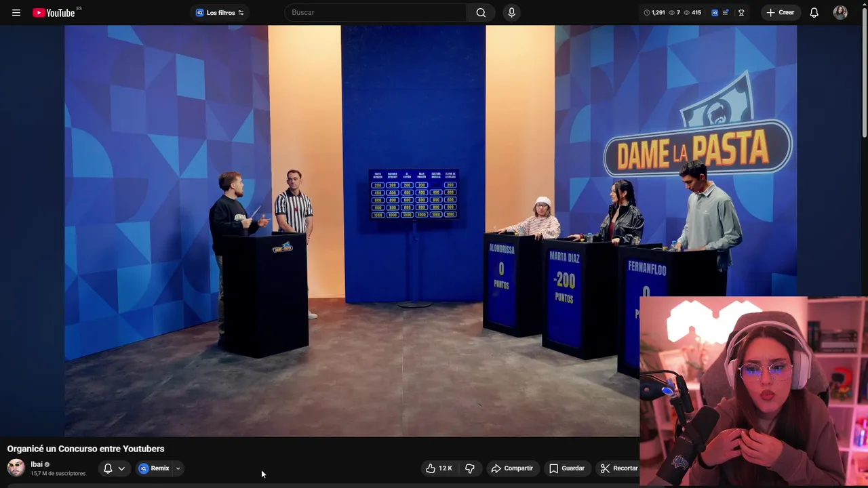Like the video with 12 K likes

coord(439,468)
